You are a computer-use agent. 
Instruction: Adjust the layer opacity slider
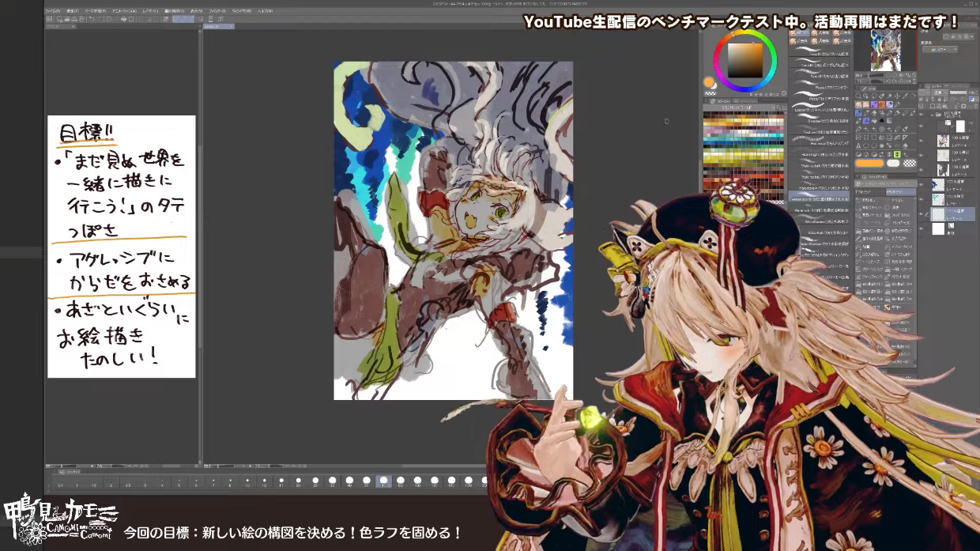click(x=959, y=92)
